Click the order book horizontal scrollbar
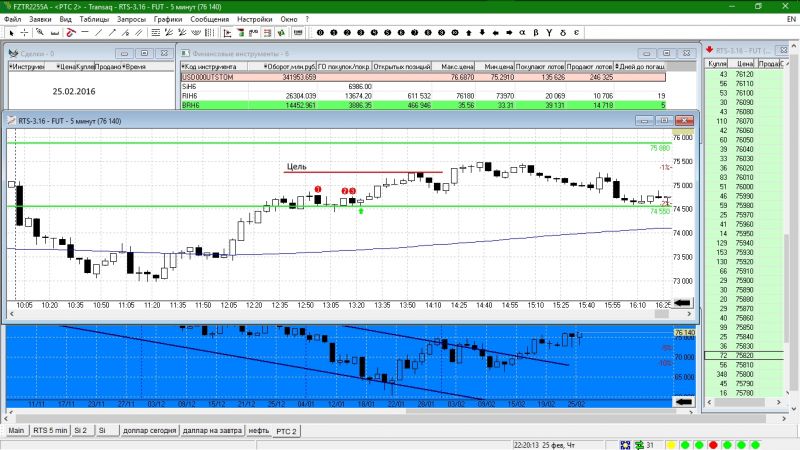Viewport: 800px width, 450px height. (744, 403)
